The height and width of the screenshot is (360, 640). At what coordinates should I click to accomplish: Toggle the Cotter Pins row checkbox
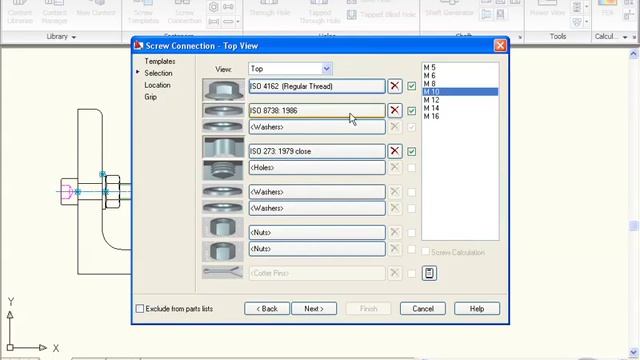(411, 273)
